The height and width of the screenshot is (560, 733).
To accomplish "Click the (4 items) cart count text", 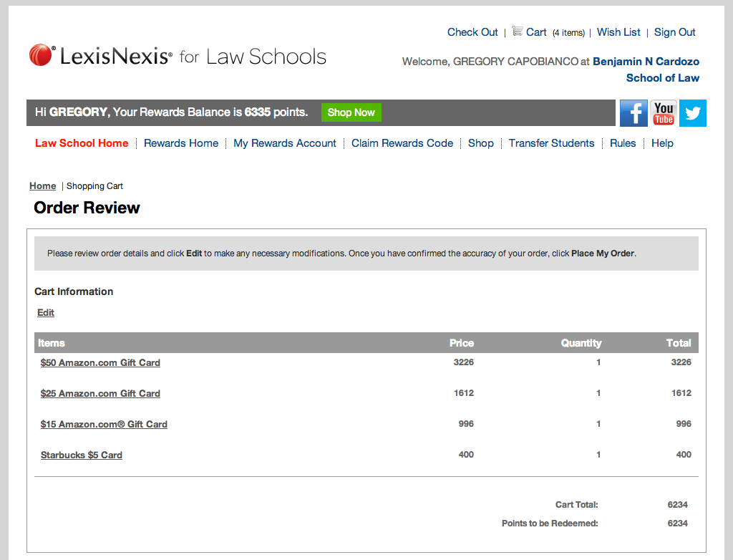I will (x=568, y=33).
